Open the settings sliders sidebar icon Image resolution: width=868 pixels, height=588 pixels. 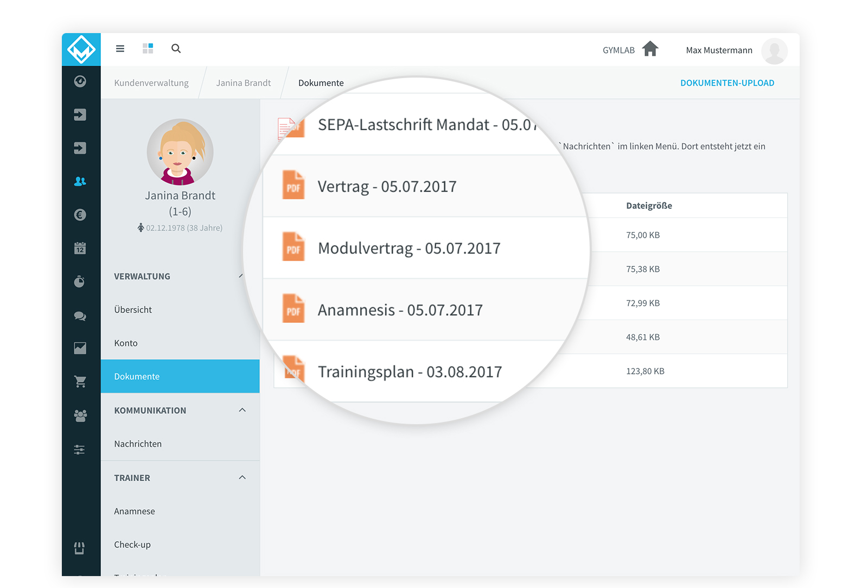(80, 450)
